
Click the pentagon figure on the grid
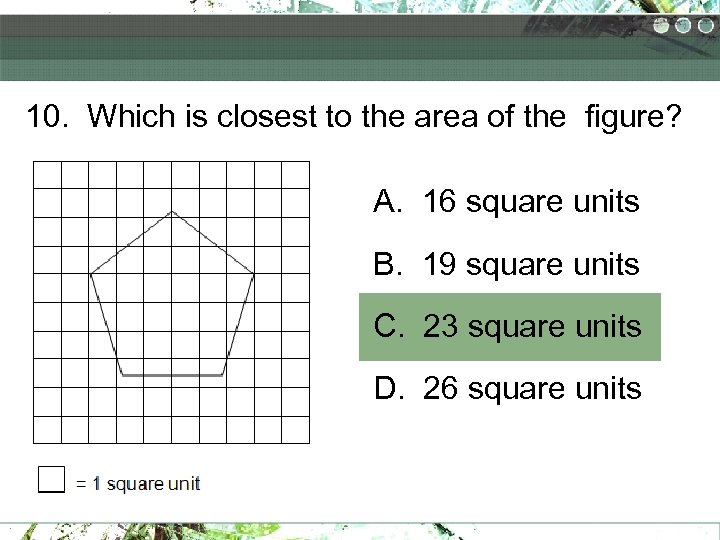click(172, 294)
